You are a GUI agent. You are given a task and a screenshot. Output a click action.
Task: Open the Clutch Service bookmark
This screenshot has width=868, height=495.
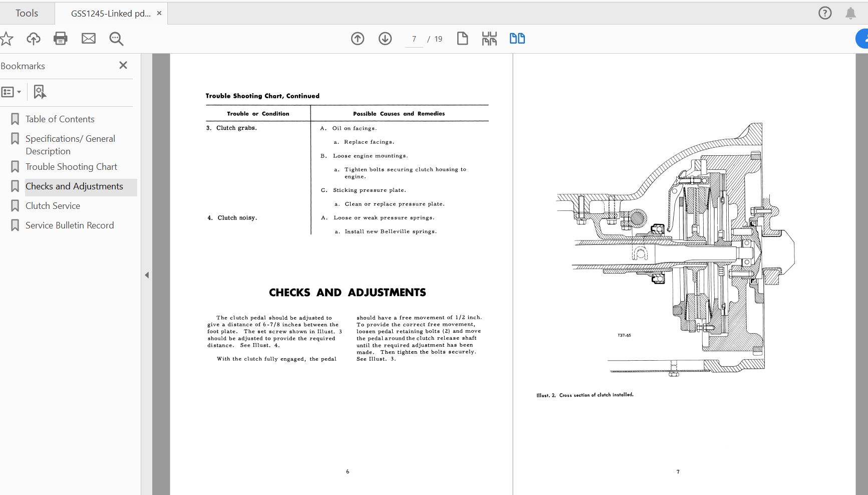[53, 206]
